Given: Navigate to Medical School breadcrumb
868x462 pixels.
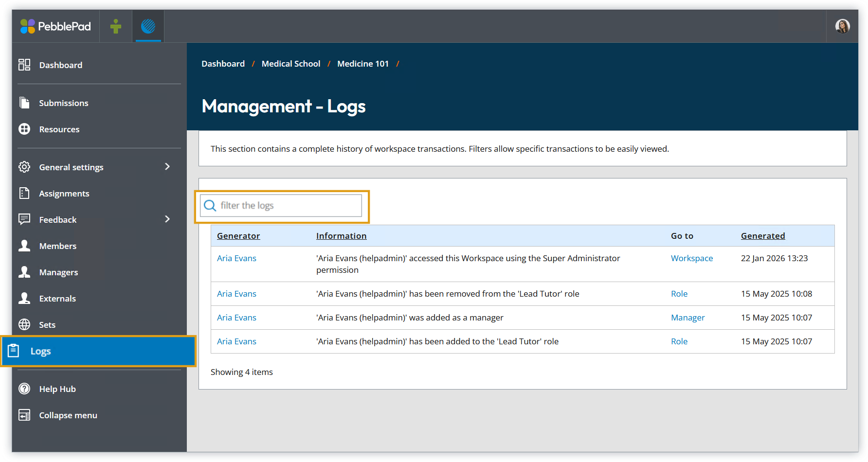Looking at the screenshot, I should tap(291, 64).
